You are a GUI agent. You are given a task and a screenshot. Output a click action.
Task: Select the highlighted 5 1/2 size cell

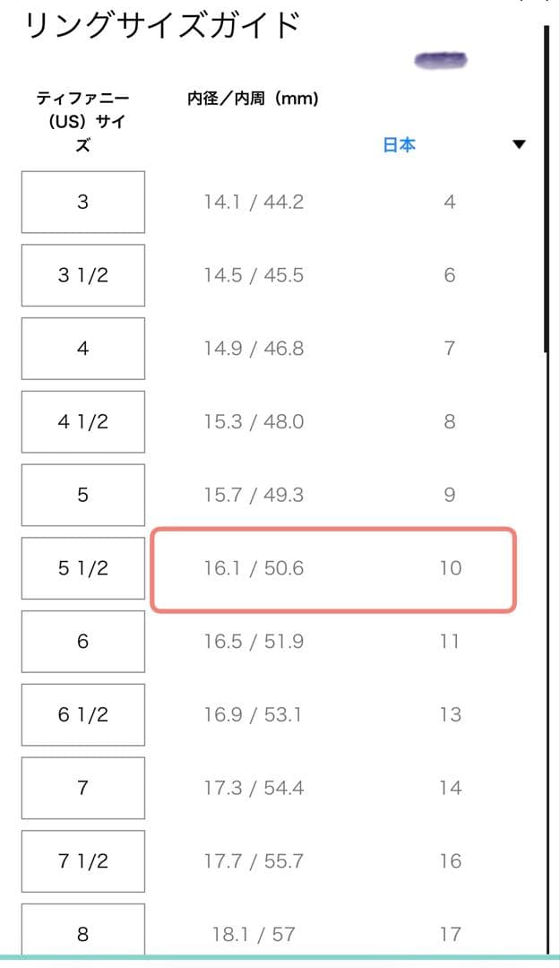(x=82, y=568)
